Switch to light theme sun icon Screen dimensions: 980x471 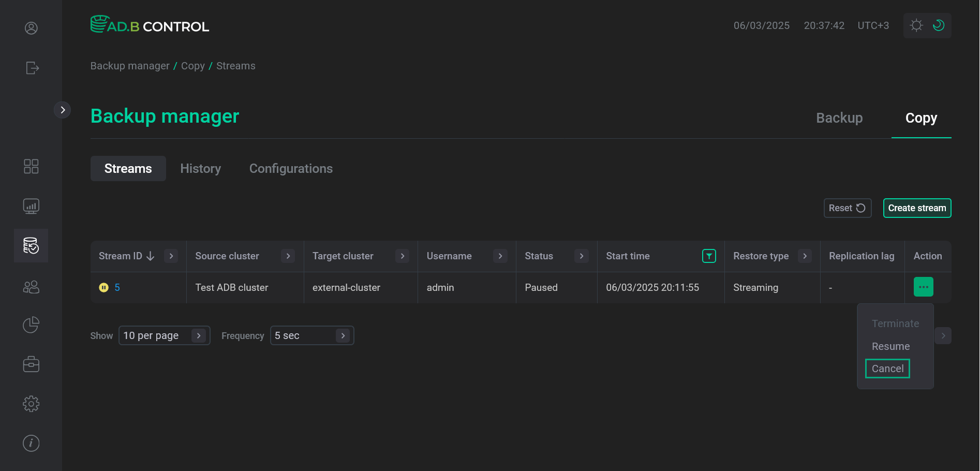coord(916,25)
